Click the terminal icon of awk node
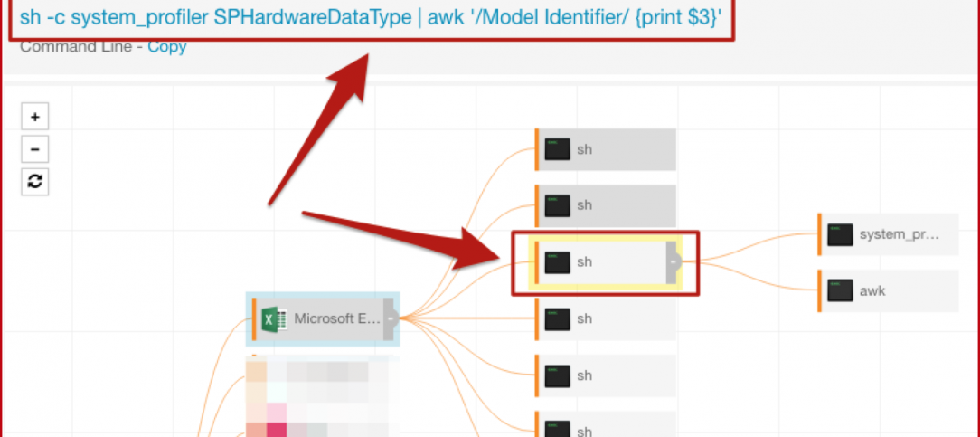This screenshot has width=980, height=437. point(840,291)
